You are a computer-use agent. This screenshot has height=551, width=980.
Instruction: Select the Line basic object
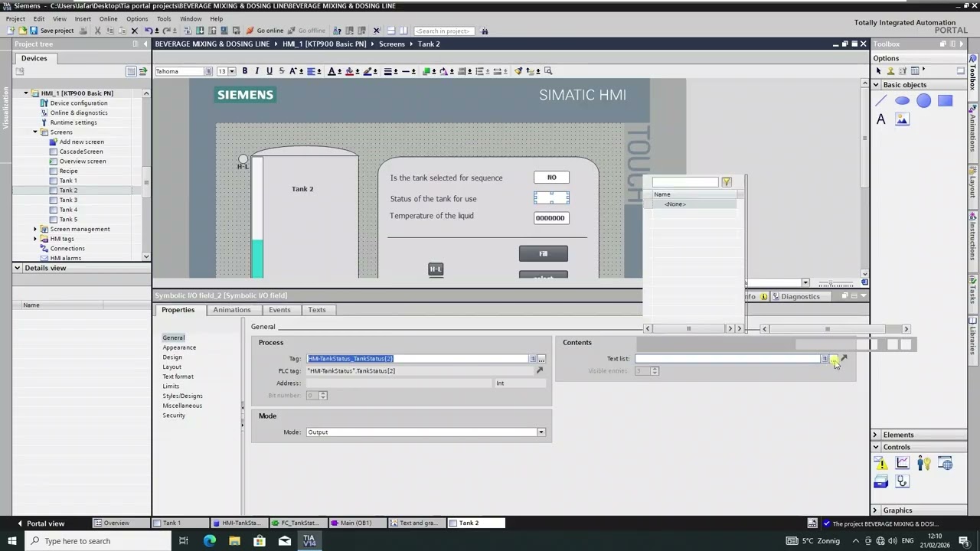pos(881,100)
